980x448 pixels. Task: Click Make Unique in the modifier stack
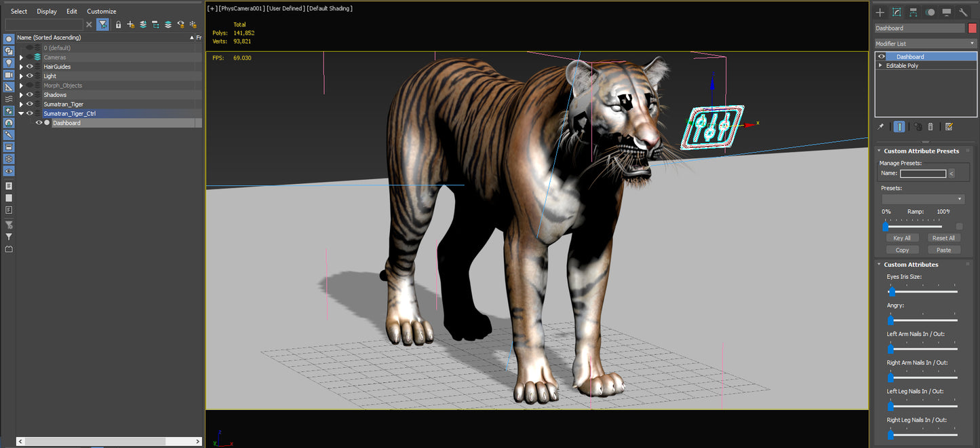[917, 126]
